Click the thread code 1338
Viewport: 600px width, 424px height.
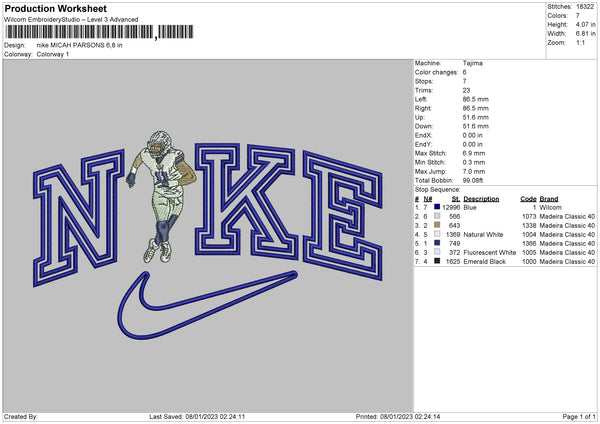(x=529, y=225)
